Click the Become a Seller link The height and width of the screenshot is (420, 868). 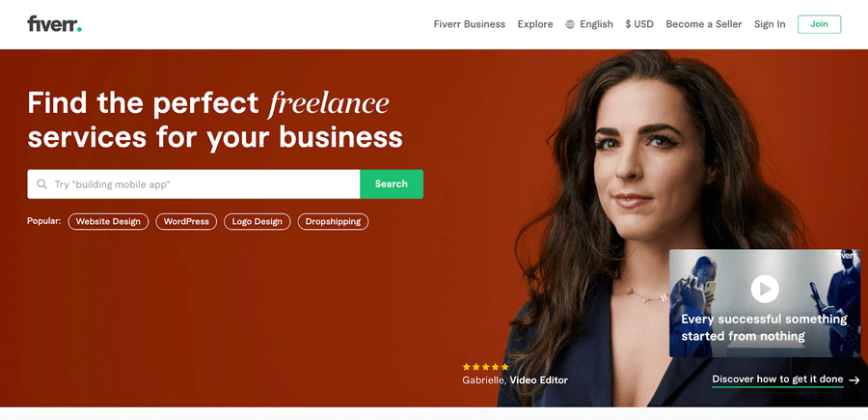(704, 24)
